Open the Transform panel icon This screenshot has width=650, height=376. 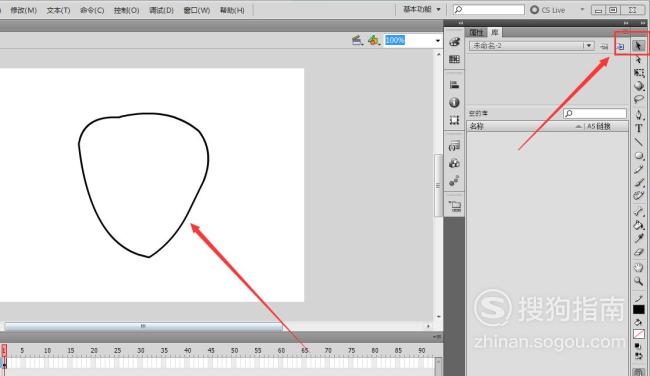[454, 120]
